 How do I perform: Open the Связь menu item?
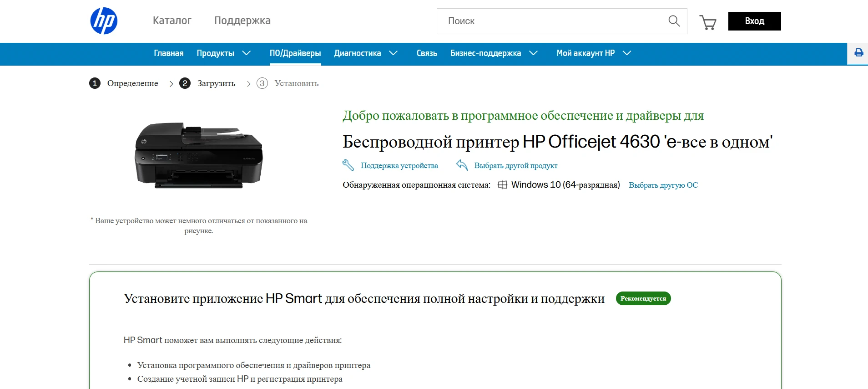tap(427, 53)
